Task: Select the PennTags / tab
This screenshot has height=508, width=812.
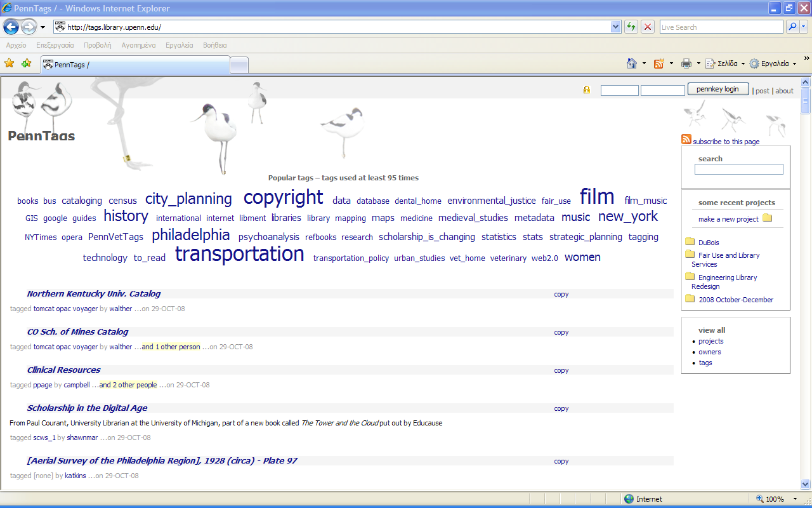Action: click(x=134, y=65)
